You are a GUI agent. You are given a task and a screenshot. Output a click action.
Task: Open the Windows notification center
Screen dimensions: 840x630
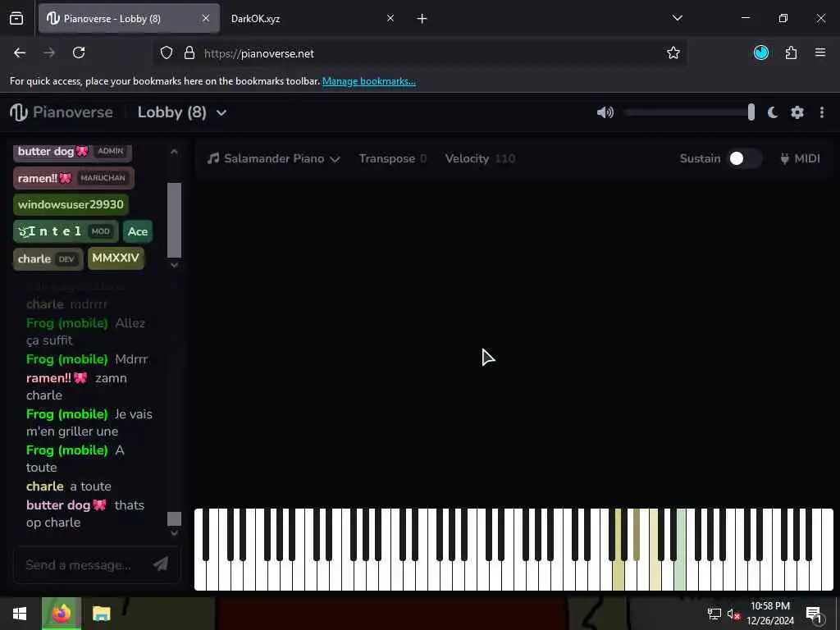tap(815, 614)
